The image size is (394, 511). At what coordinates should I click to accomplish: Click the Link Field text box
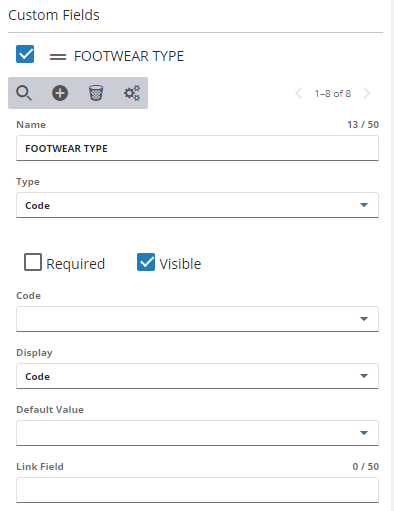click(x=197, y=490)
